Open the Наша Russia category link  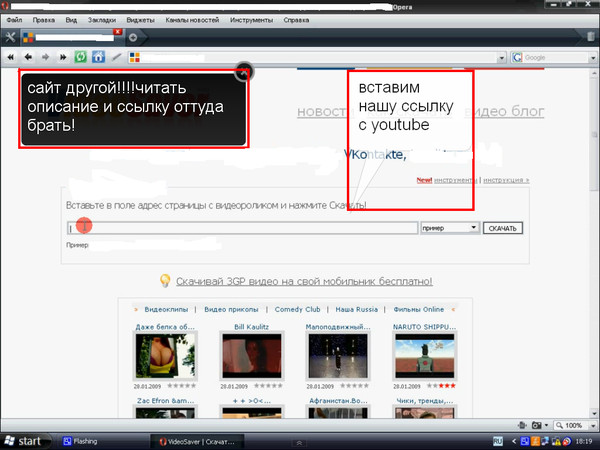(357, 309)
